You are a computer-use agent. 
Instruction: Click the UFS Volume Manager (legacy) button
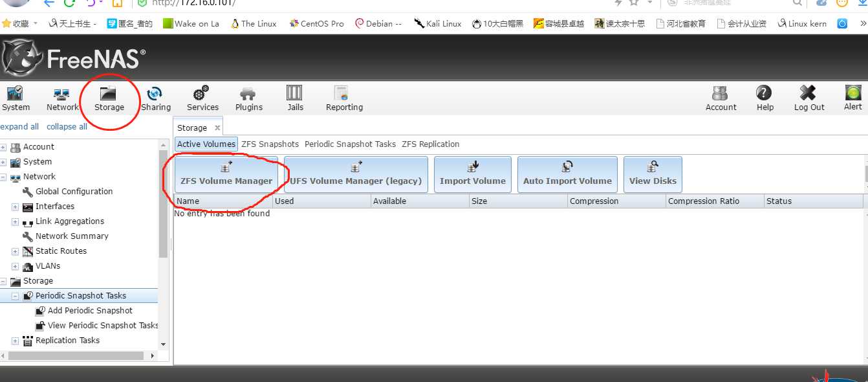356,174
